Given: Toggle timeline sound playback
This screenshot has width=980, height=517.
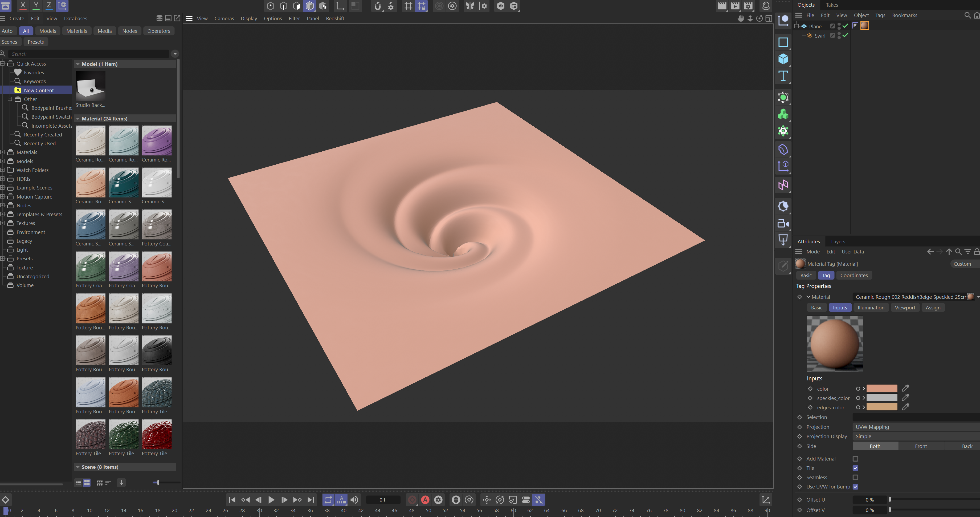Looking at the screenshot, I should coord(354,500).
